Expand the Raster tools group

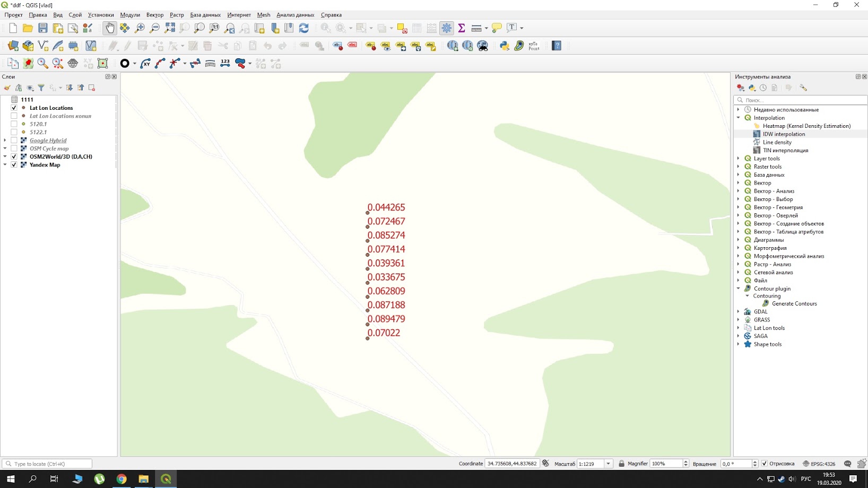pyautogui.click(x=738, y=167)
